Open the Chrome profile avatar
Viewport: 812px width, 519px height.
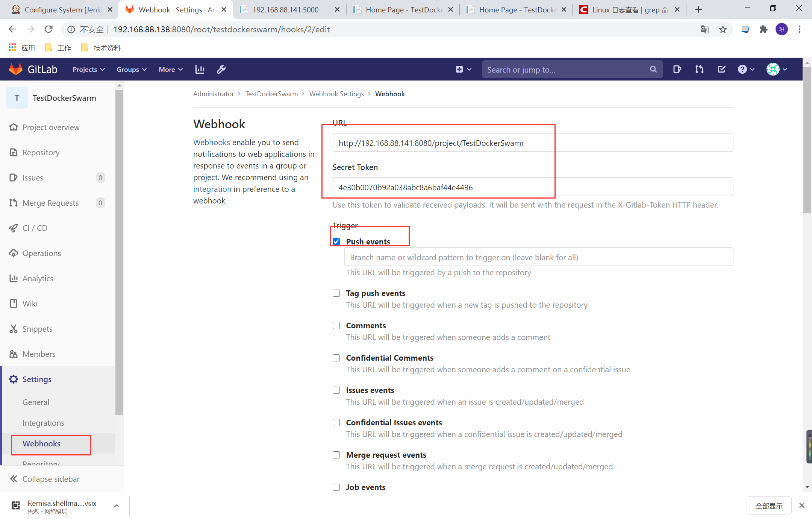tap(782, 29)
